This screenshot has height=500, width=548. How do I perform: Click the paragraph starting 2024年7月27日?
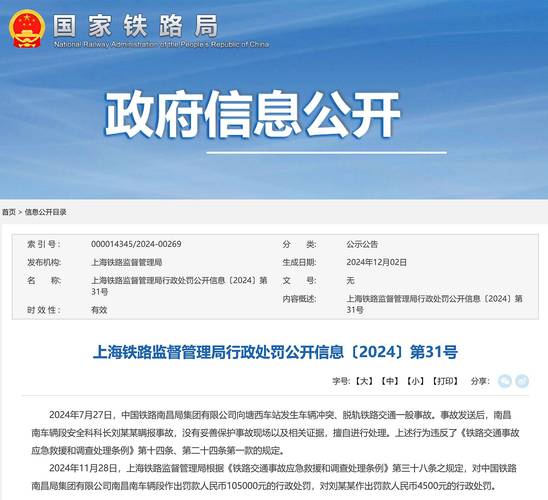tap(275, 433)
